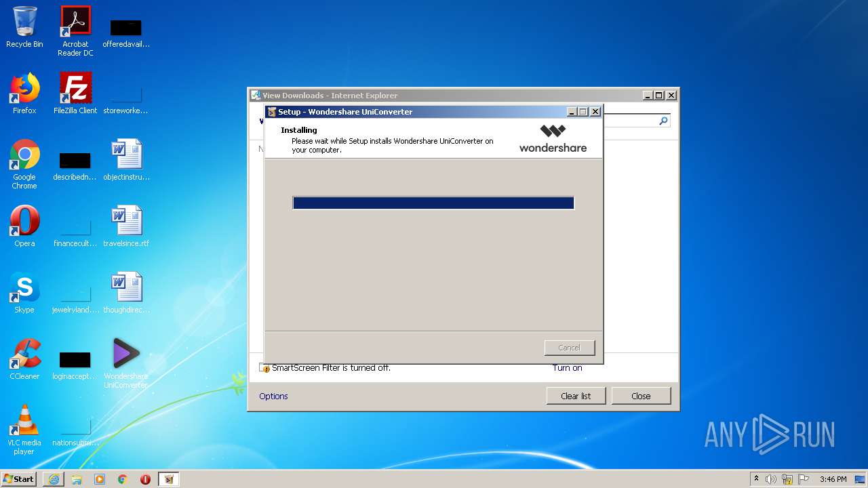Click Opera icon in taskbar
This screenshot has height=488, width=868.
[x=145, y=479]
